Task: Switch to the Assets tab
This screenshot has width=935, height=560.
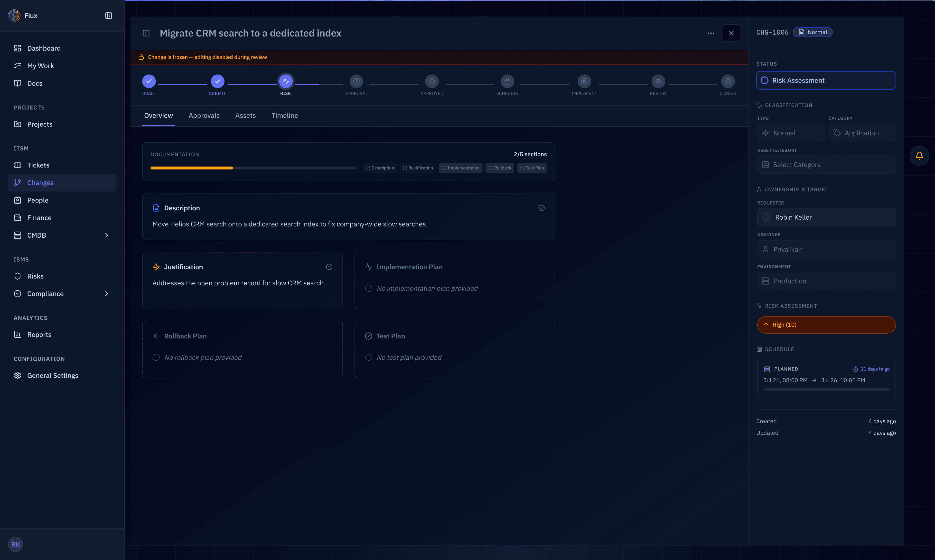Action: tap(245, 115)
